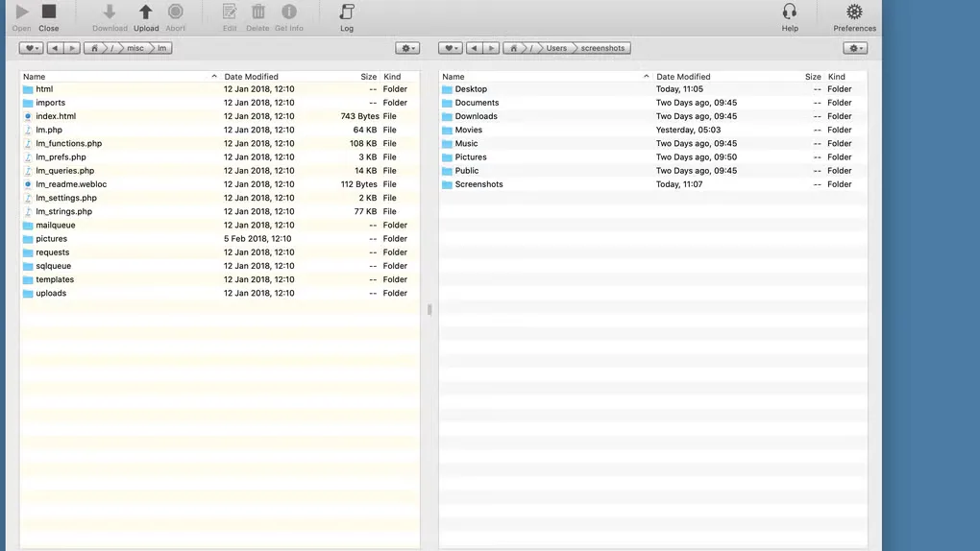
Task: Click 'misc' path segment in left pane
Action: click(x=135, y=48)
